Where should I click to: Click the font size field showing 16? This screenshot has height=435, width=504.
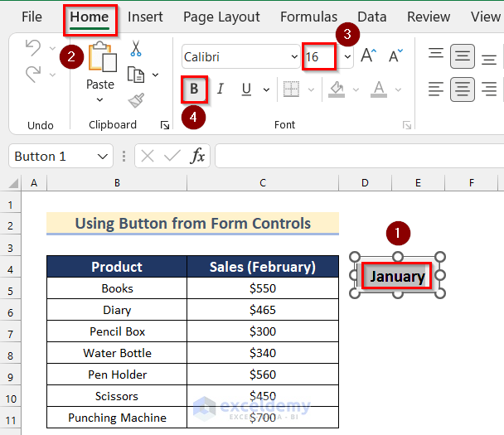[x=319, y=57]
